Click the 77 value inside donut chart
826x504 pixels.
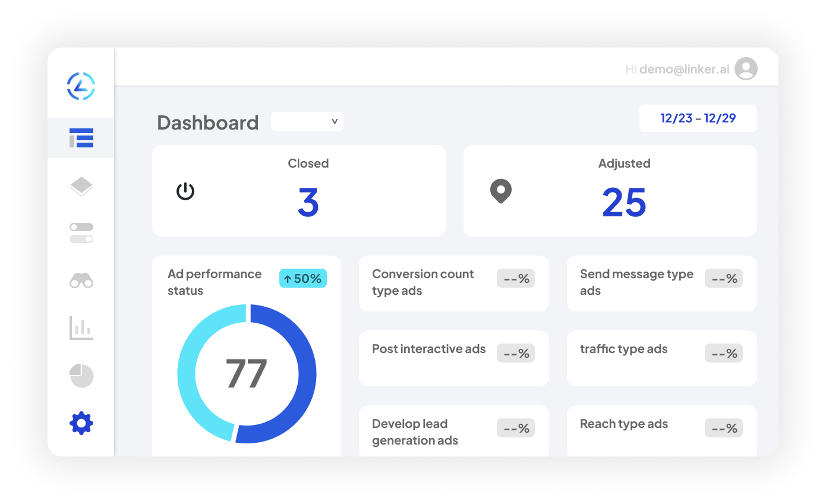[247, 374]
